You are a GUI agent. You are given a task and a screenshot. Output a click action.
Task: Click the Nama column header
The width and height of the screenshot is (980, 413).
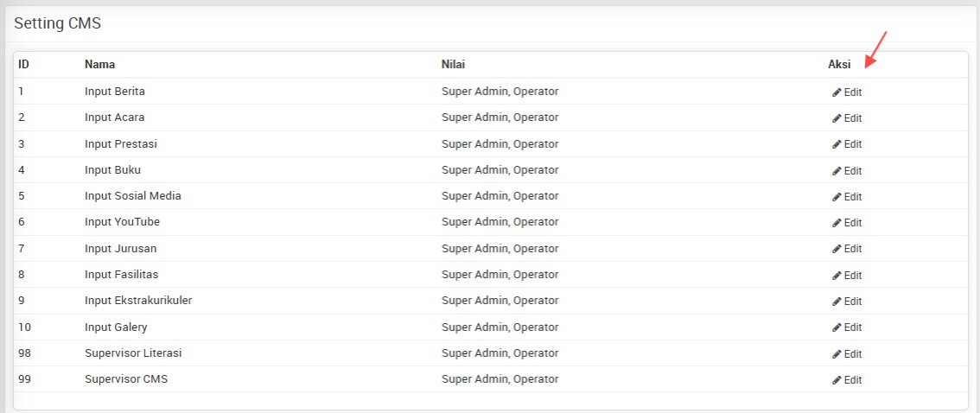click(100, 64)
